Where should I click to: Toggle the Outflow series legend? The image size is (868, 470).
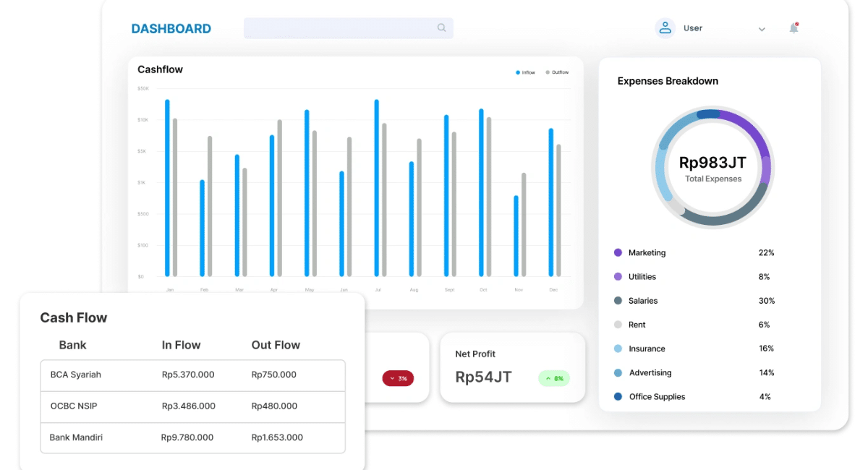click(x=557, y=72)
